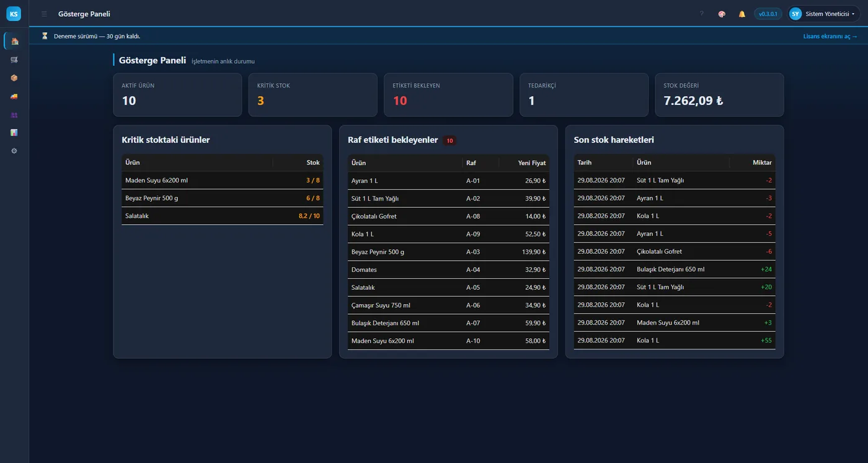This screenshot has height=463, width=868.
Task: Click the hourglass trial icon
Action: coord(45,36)
